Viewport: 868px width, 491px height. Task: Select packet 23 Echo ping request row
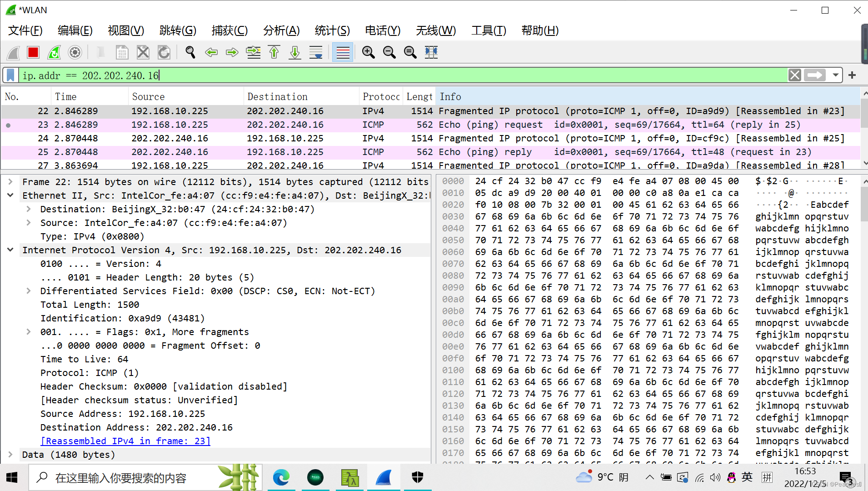[x=430, y=125]
